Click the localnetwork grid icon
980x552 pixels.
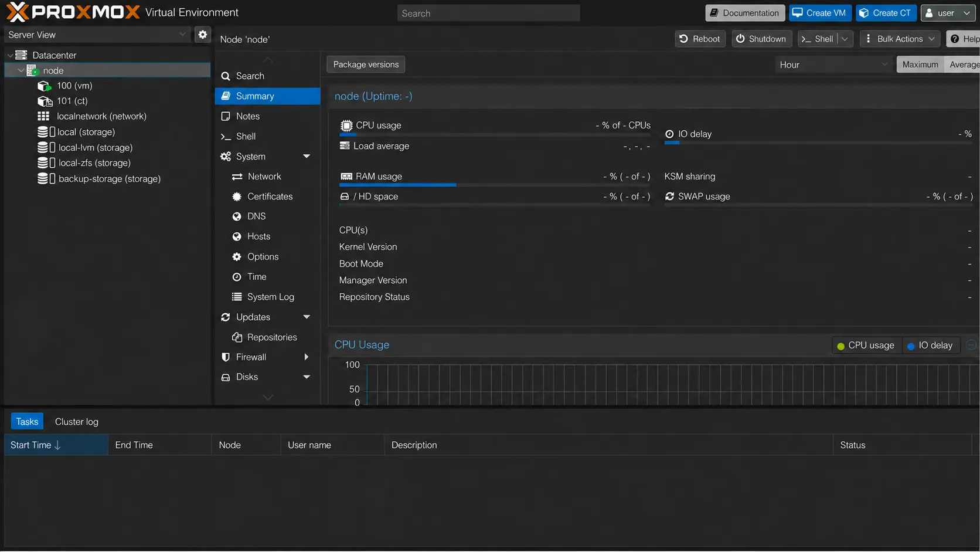click(x=43, y=116)
